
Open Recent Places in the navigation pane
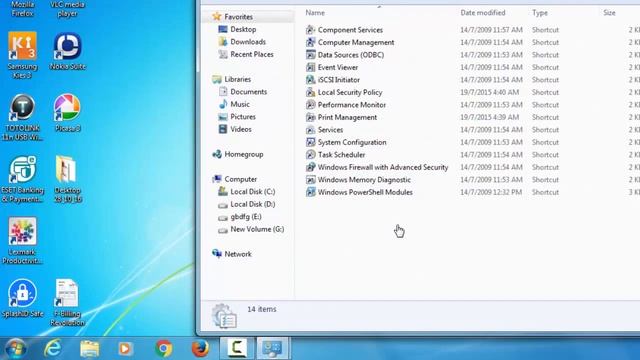[252, 54]
